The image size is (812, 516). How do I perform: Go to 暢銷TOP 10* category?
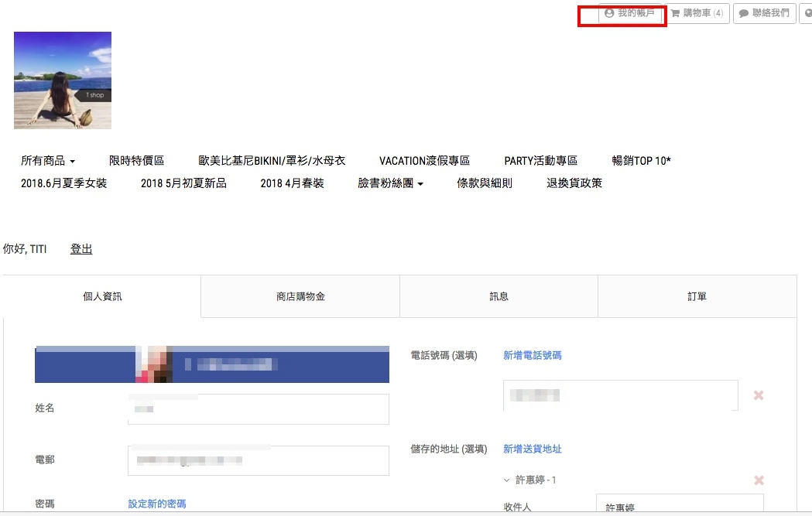point(641,161)
